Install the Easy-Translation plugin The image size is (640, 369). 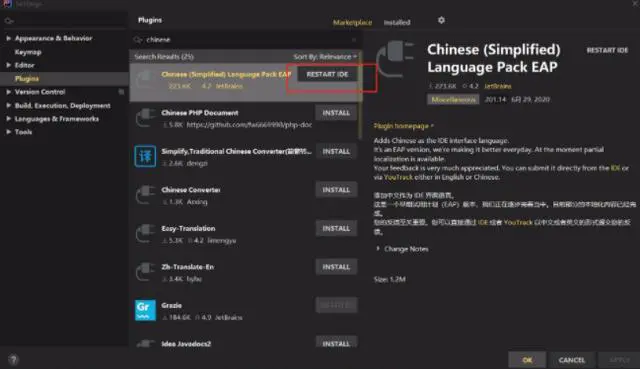click(336, 228)
